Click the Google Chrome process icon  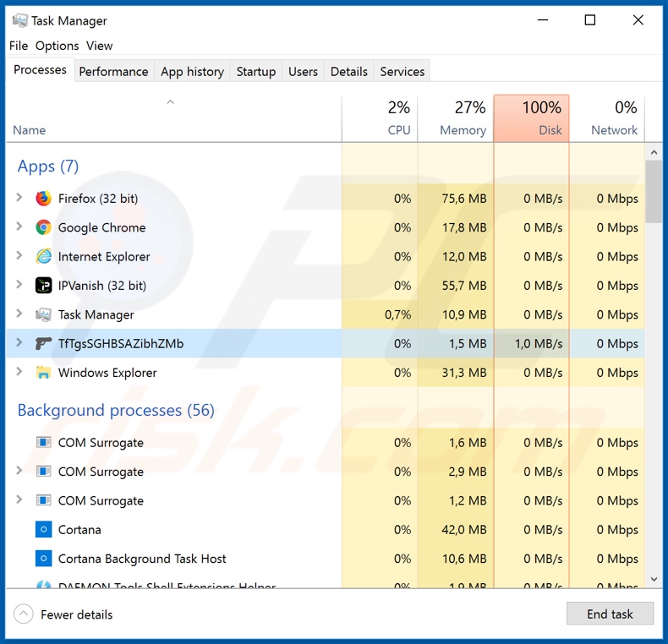point(43,227)
